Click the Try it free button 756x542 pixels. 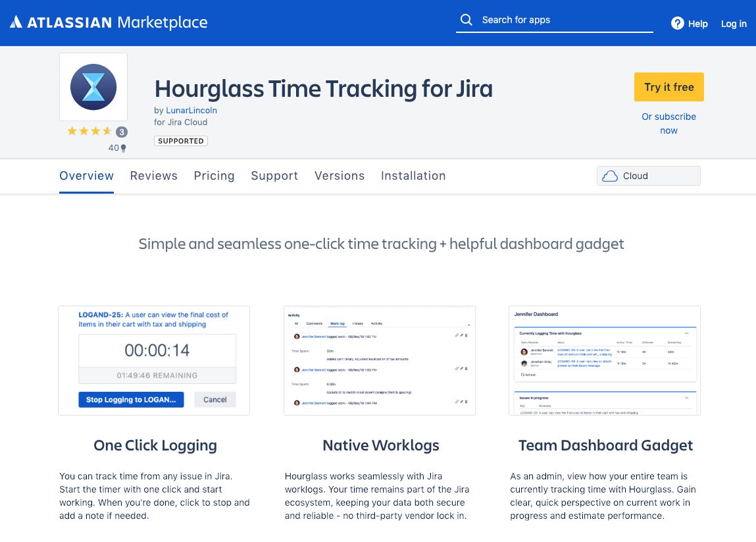pos(668,87)
